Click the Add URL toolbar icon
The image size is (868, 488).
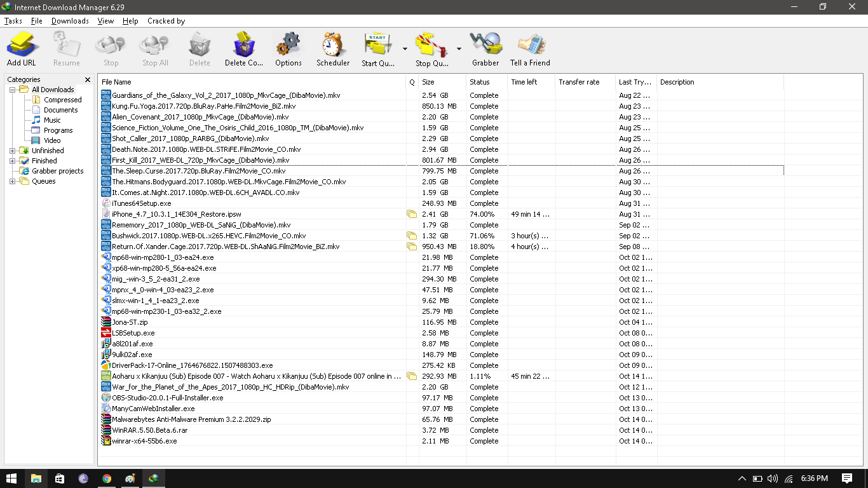[22, 44]
